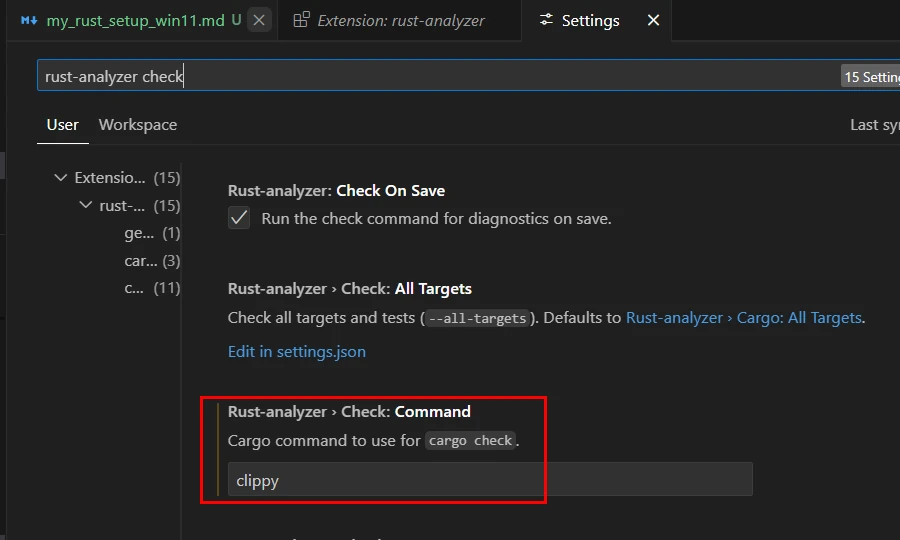Screen dimensions: 900x540
Task: Click the cargo check code text
Action: 470,441
